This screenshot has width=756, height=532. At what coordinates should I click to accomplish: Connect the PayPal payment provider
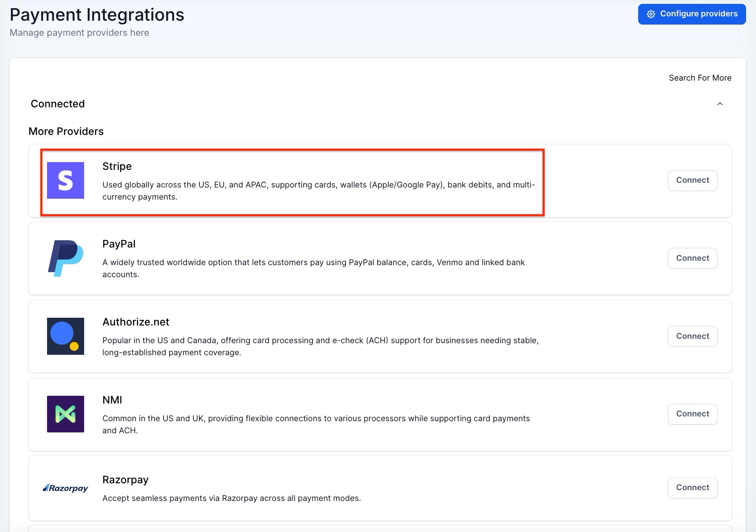click(x=692, y=258)
